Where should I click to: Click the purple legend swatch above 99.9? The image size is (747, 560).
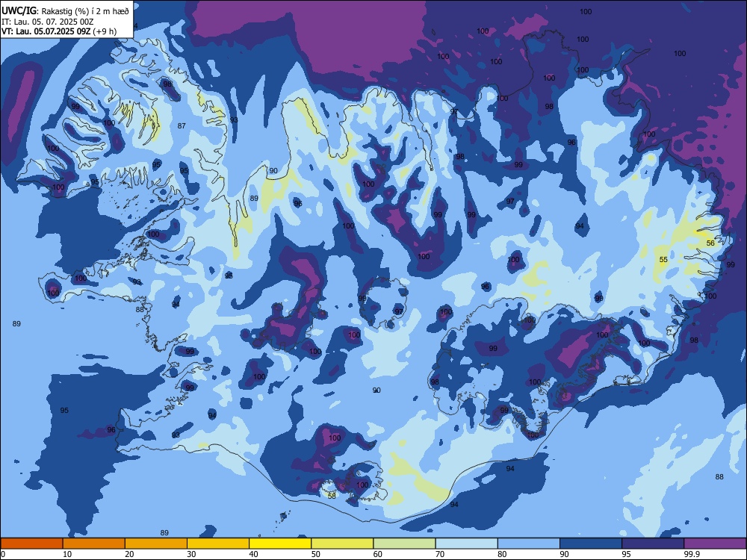coord(715,544)
